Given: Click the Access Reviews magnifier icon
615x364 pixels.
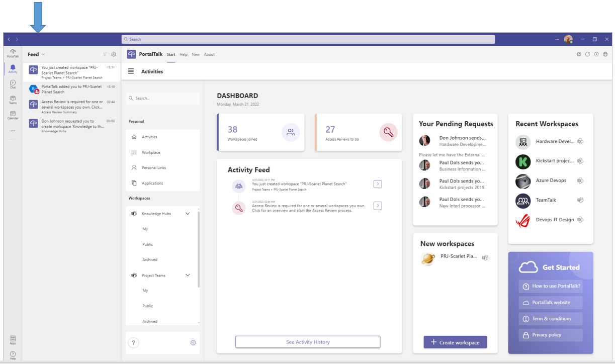Looking at the screenshot, I should pos(388,132).
